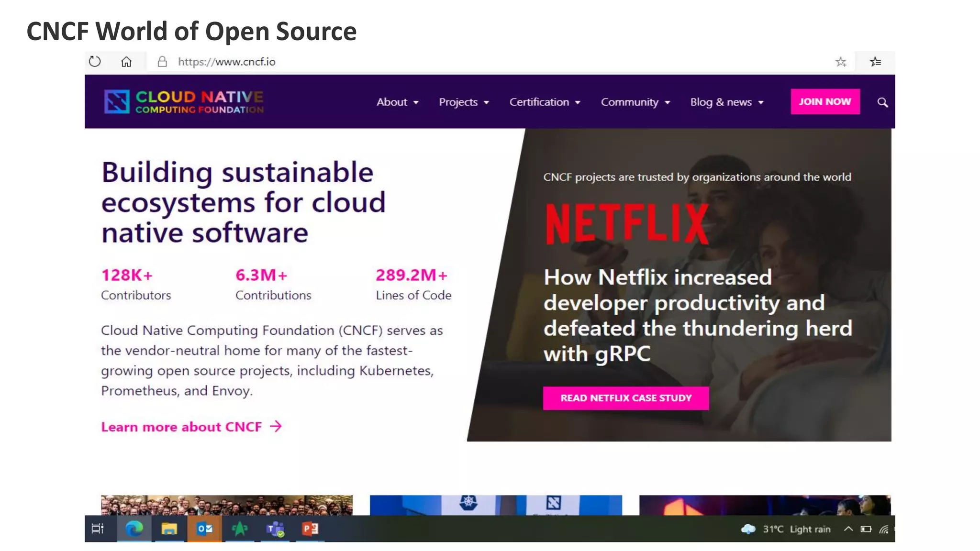Click the Cloud Native Computing Foundation logo
Viewport: 980px width, 551px height.
click(x=184, y=102)
